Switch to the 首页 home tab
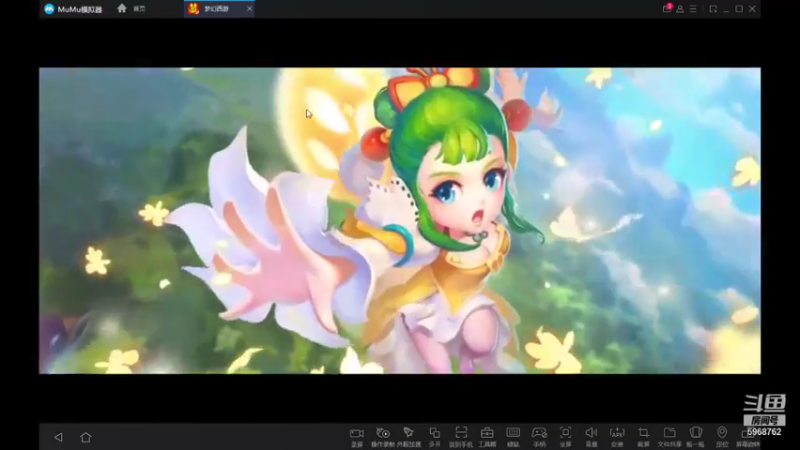This screenshot has height=450, width=800. [x=132, y=9]
